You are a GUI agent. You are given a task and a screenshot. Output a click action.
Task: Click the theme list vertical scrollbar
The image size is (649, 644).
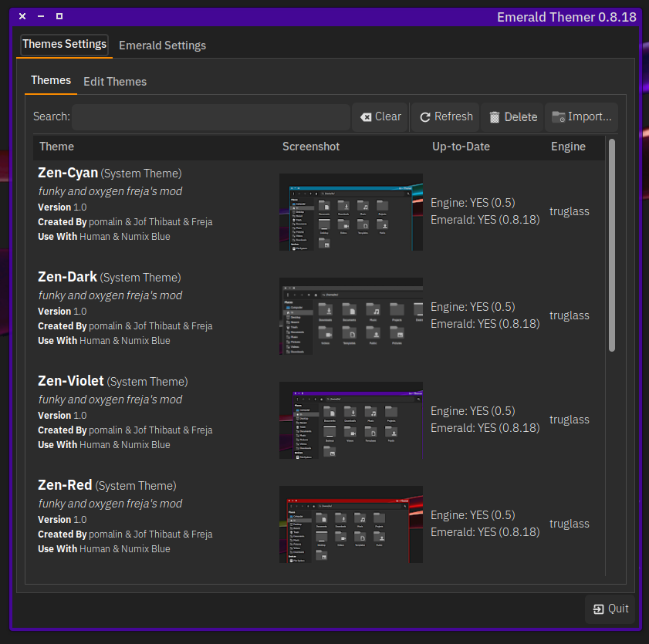click(x=612, y=245)
